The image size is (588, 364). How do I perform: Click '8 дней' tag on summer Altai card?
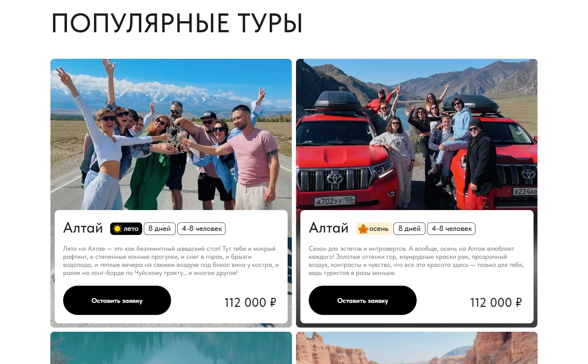coord(160,229)
